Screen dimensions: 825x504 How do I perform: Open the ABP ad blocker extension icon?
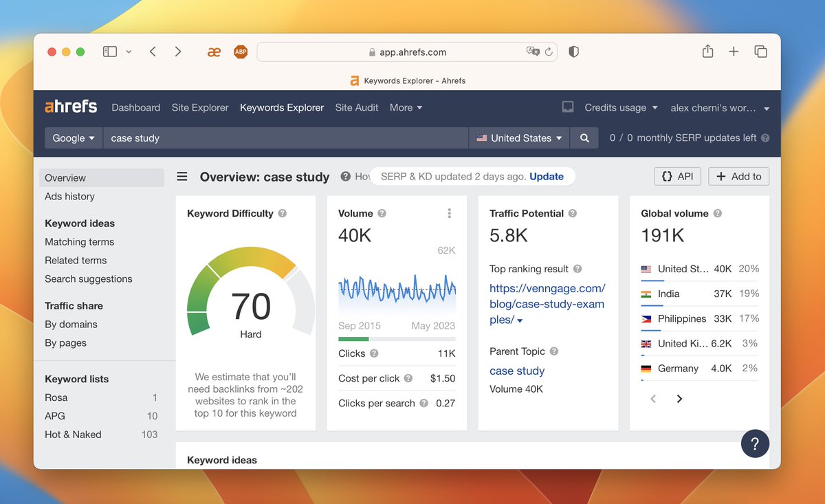point(241,52)
